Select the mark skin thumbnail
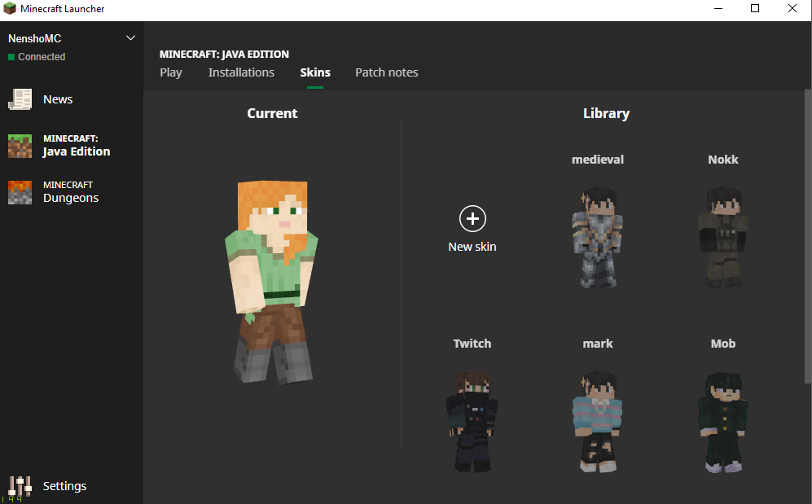Image resolution: width=812 pixels, height=504 pixels. (x=598, y=421)
